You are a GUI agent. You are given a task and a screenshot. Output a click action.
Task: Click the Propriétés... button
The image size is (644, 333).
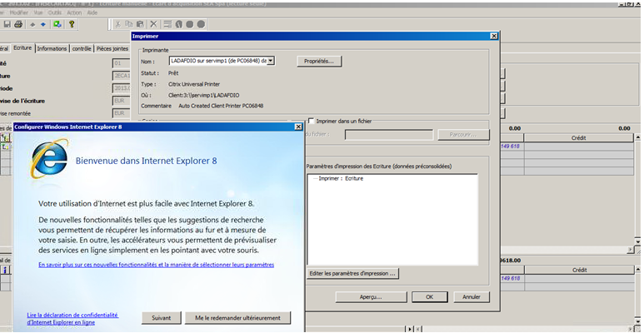click(x=319, y=61)
